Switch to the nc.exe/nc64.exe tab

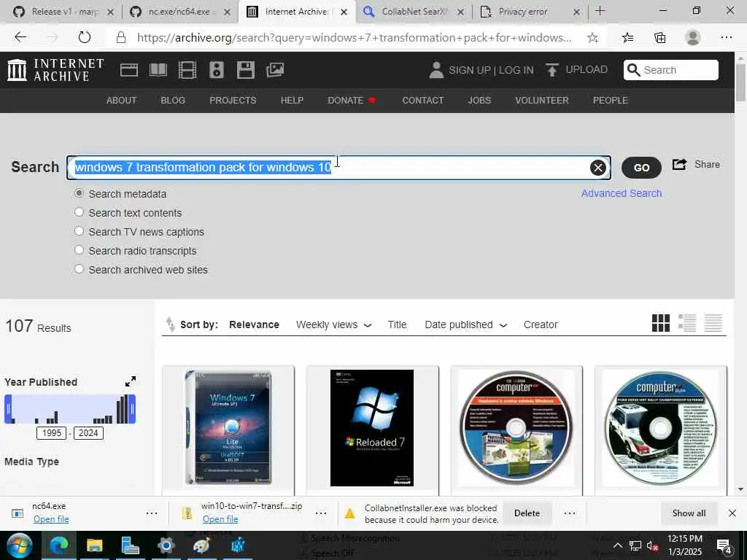point(179,12)
